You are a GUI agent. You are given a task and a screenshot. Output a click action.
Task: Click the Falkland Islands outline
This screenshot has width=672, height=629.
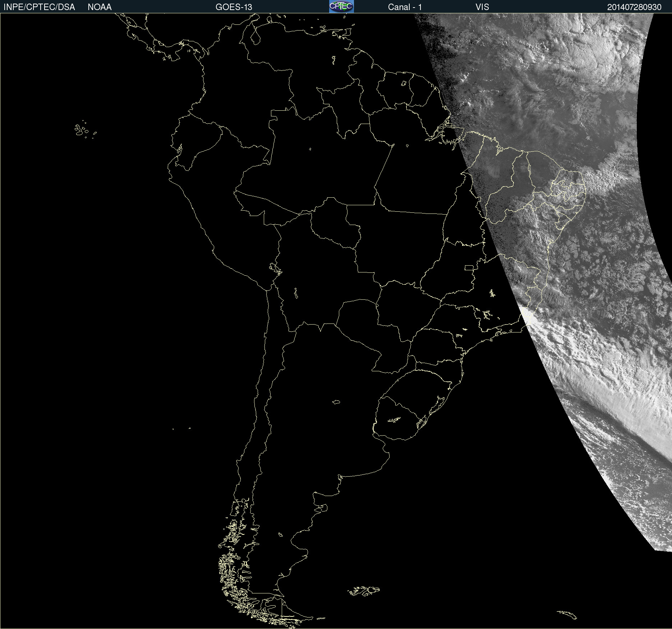click(x=364, y=591)
